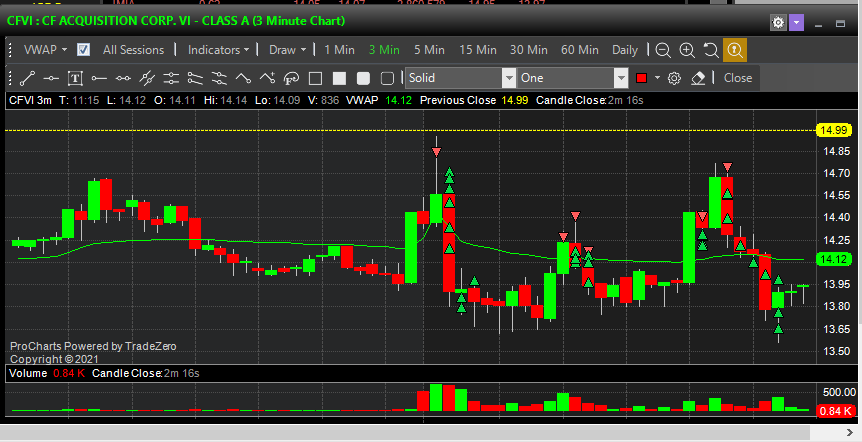
Task: Open the Indicators dropdown menu
Action: click(218, 49)
